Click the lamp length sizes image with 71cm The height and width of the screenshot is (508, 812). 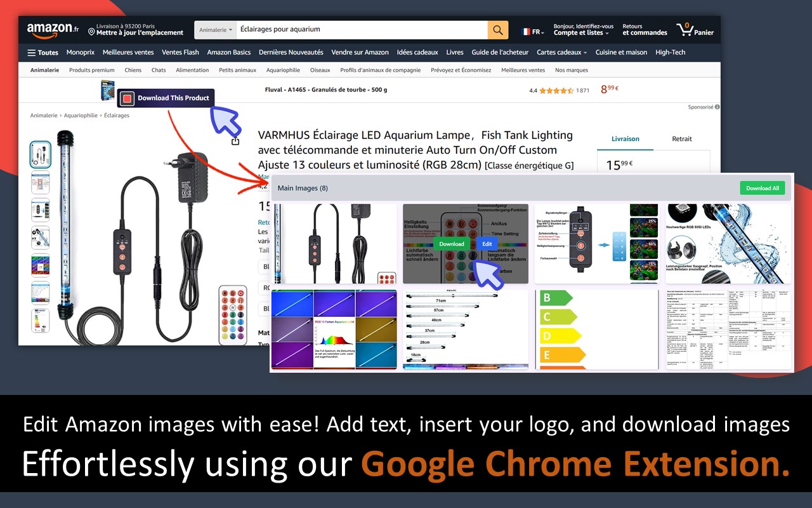pos(466,329)
